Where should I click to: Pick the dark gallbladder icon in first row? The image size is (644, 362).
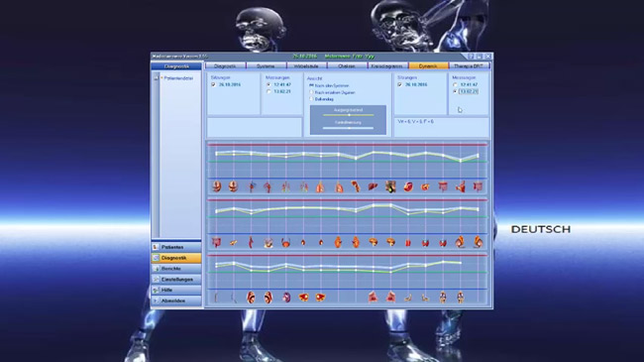tap(390, 187)
